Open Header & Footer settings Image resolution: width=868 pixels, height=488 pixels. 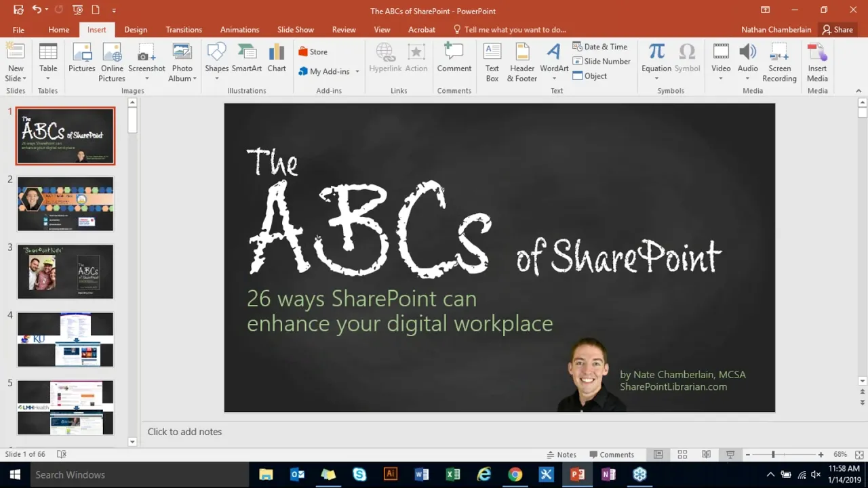522,62
